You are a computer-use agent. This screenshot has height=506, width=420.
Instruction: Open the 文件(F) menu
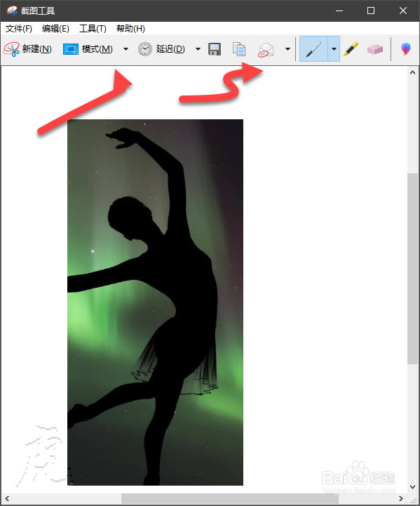coord(19,29)
